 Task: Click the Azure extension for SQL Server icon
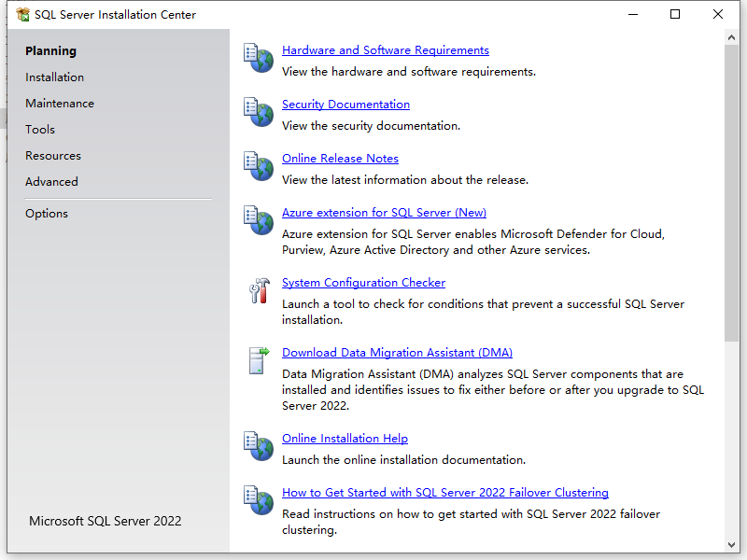click(x=259, y=220)
